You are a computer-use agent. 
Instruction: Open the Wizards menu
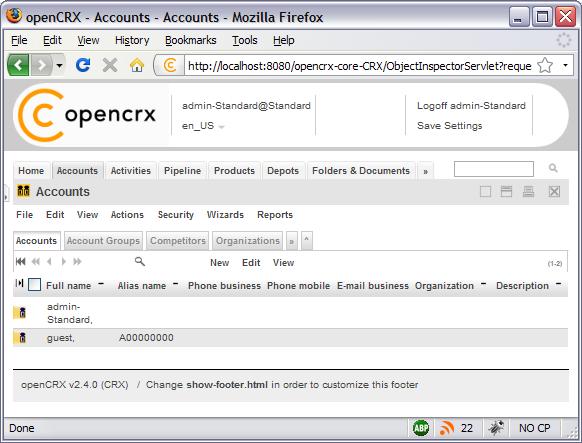(225, 215)
